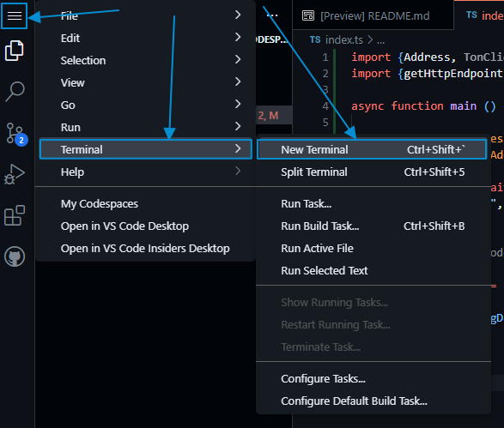Open the Extensions icon

pyautogui.click(x=15, y=215)
